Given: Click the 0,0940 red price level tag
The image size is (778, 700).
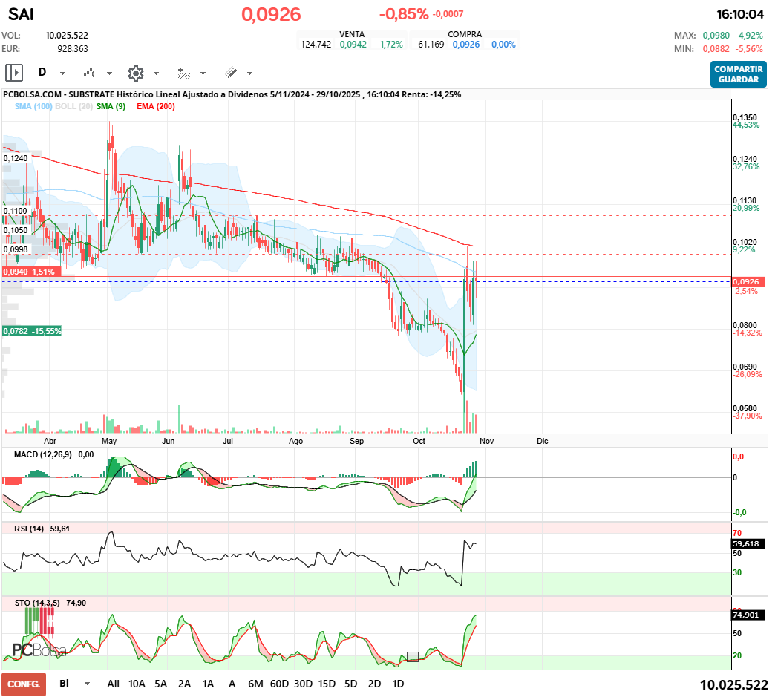Looking at the screenshot, I should click(x=31, y=272).
